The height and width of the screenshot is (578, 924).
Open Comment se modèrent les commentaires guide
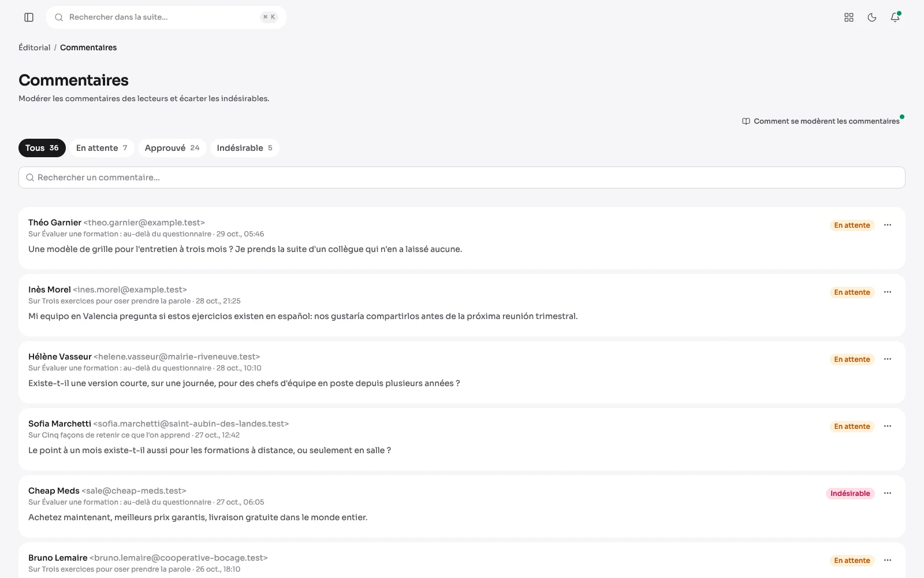pos(821,121)
